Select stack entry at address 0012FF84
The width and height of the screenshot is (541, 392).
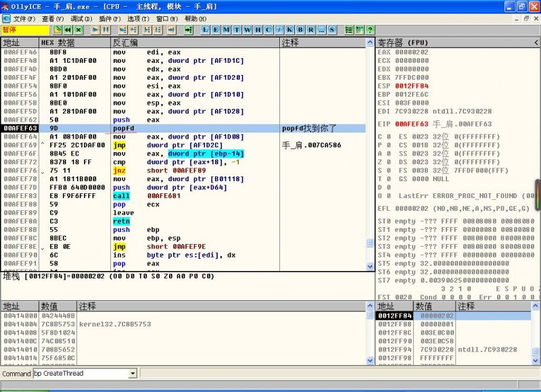click(x=394, y=316)
